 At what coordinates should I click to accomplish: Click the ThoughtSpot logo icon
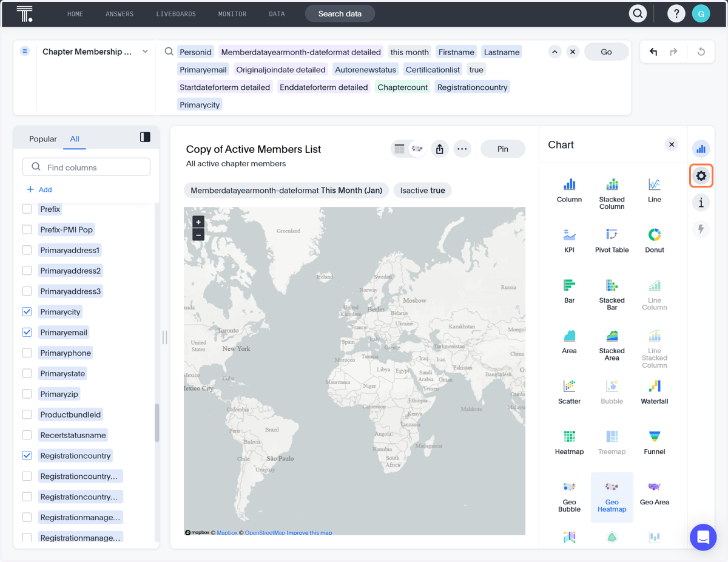[x=24, y=13]
